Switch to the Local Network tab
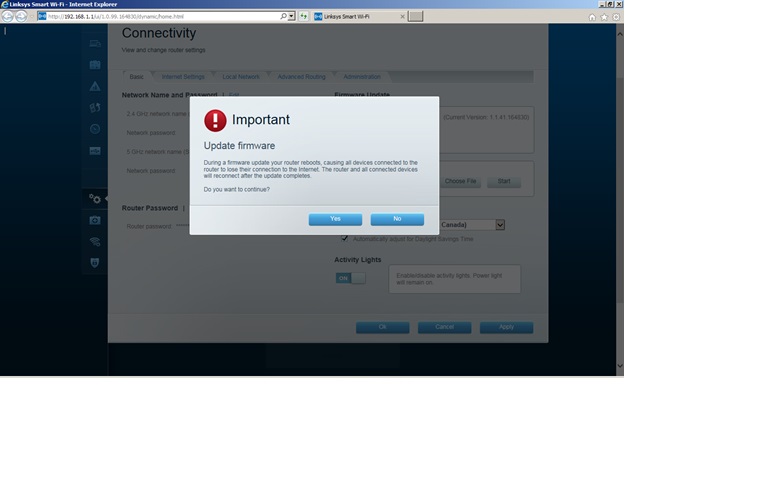Image resolution: width=768 pixels, height=480 pixels. coord(241,77)
